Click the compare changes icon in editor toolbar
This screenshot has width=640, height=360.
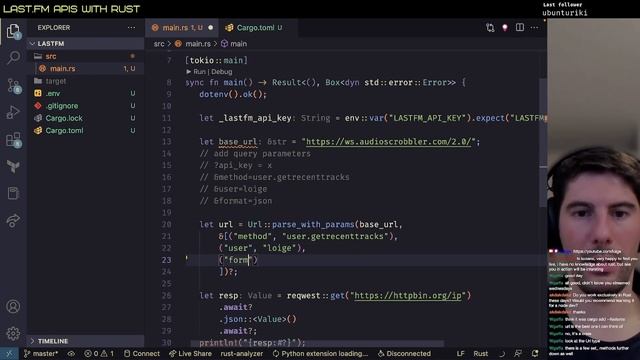[490, 28]
